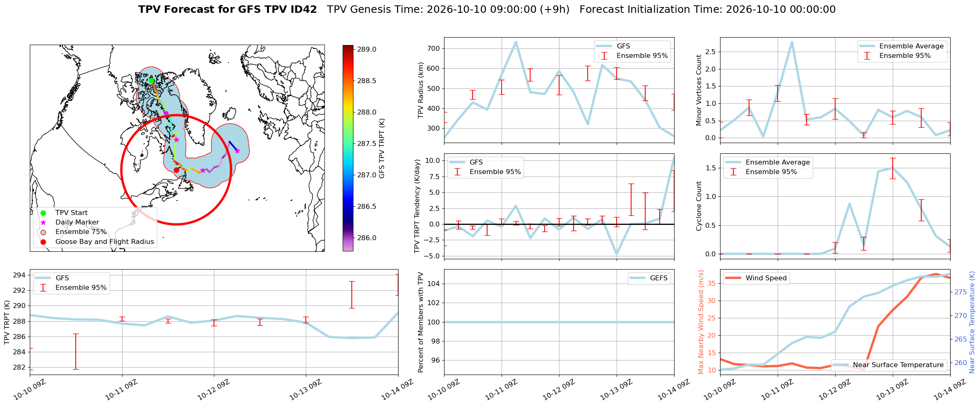The height and width of the screenshot is (406, 980).
Task: Click the green dot icon in map legend
Action: (43, 213)
